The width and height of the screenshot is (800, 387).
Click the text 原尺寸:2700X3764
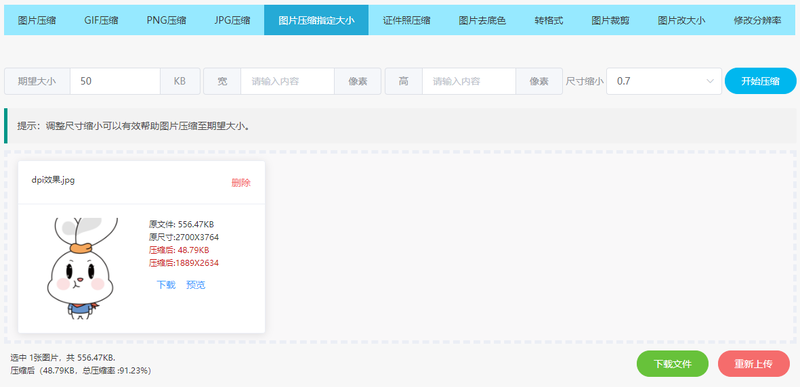pos(184,237)
